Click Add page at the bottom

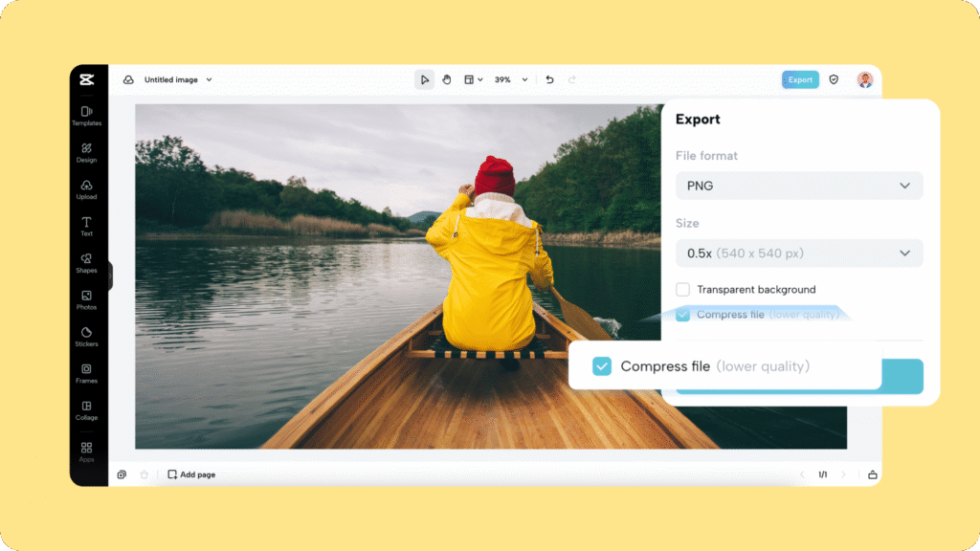pyautogui.click(x=191, y=474)
